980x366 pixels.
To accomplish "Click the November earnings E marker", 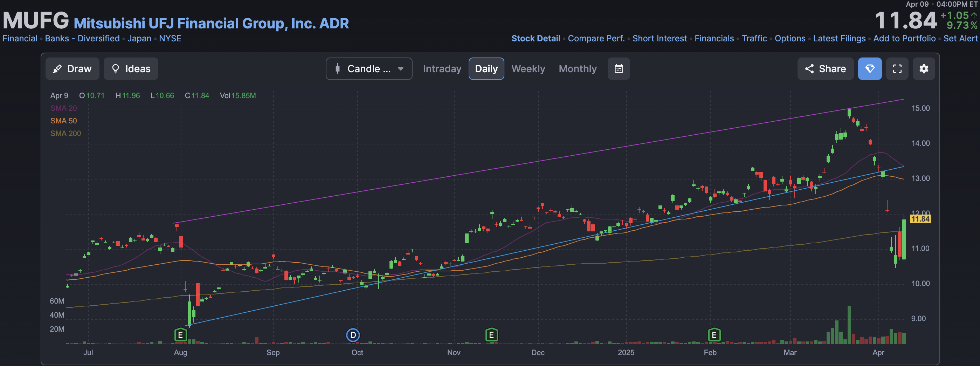I will [491, 335].
